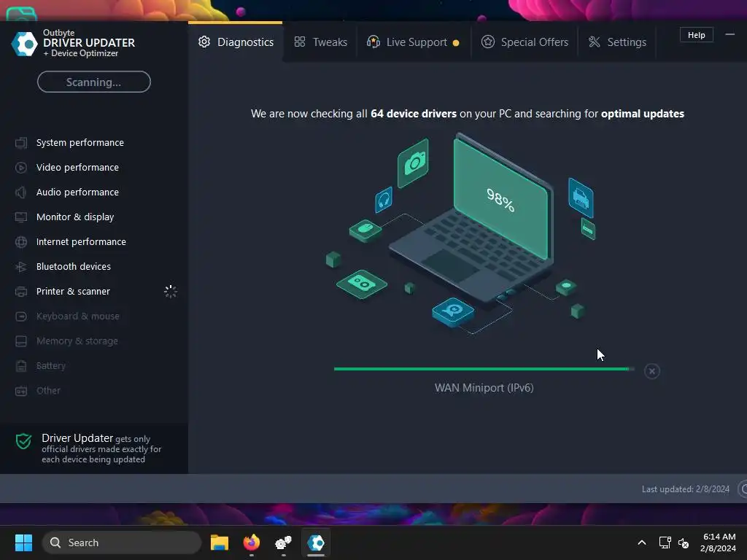The height and width of the screenshot is (560, 747).
Task: Open Firefox from the taskbar
Action: tap(252, 542)
